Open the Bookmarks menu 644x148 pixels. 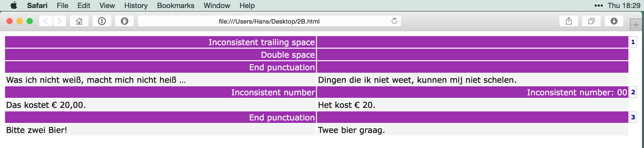(176, 6)
